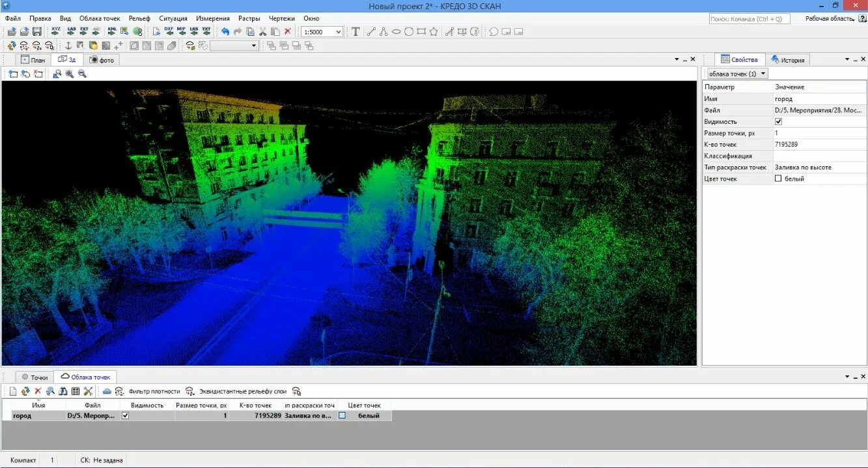Viewport: 868px width, 468px height.
Task: Click the Undo icon on the toolbar
Action: pyautogui.click(x=226, y=31)
